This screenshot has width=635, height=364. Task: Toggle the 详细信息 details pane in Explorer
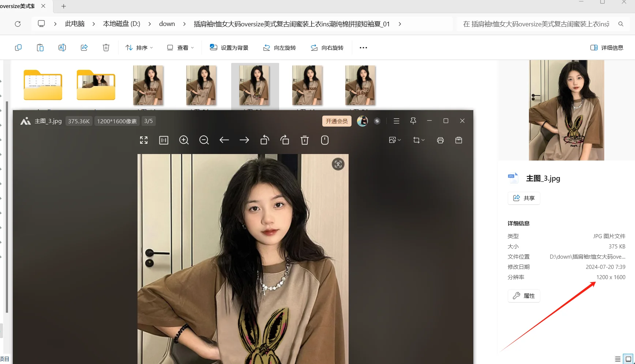[606, 48]
